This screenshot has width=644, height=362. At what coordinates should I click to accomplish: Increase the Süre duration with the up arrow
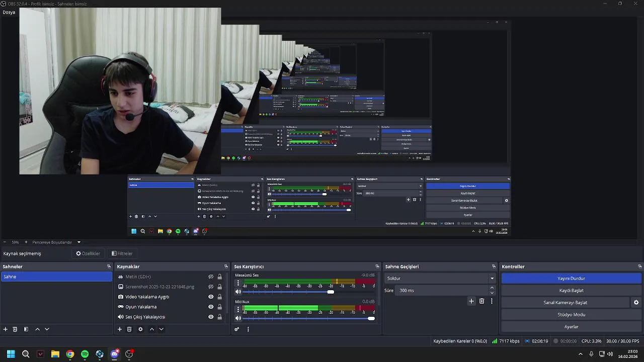tap(492, 288)
